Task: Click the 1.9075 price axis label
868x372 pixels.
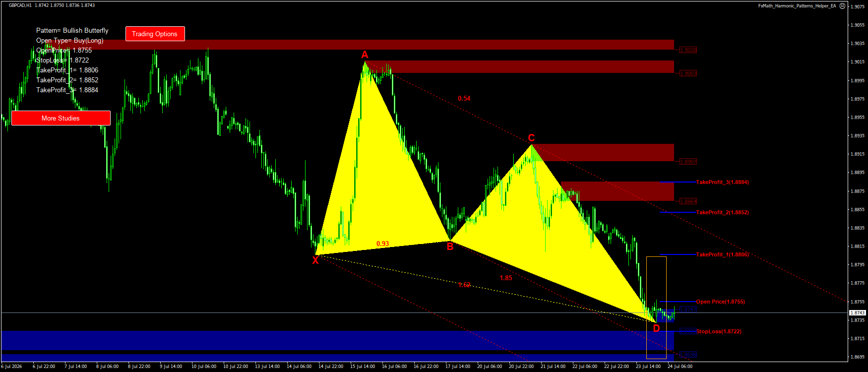Action: coord(858,6)
